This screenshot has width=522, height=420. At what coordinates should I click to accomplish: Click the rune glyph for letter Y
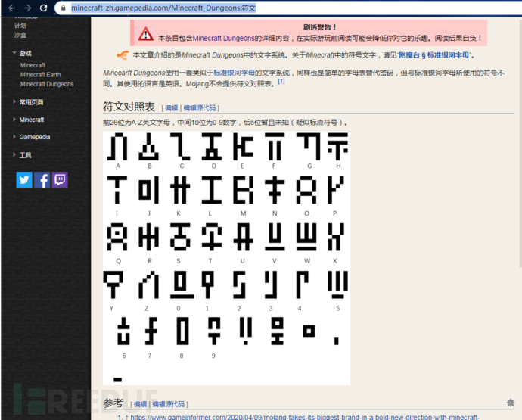point(113,285)
